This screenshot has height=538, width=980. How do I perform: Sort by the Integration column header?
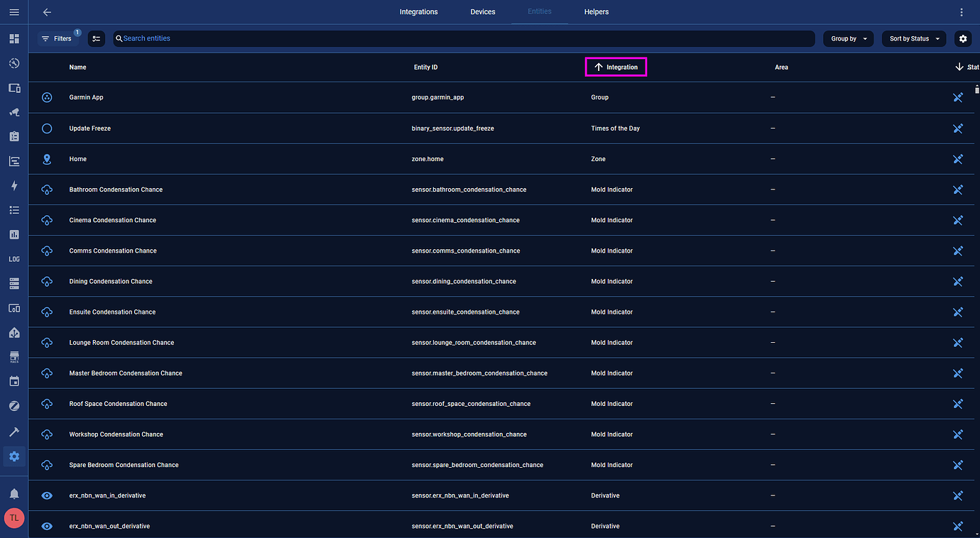click(616, 67)
